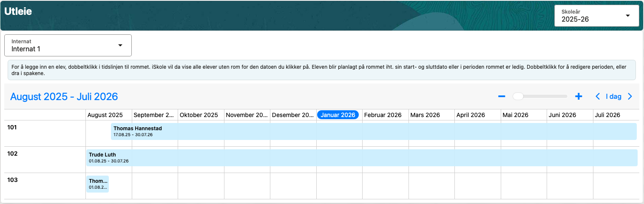This screenshot has width=644, height=204.
Task: Click the August 2025 column header
Action: pos(105,115)
